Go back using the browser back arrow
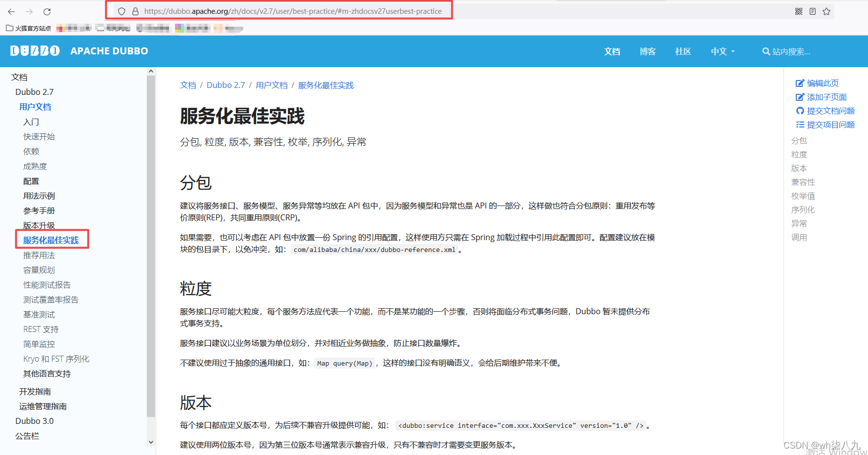Viewport: 868px width, 455px height. pos(11,11)
